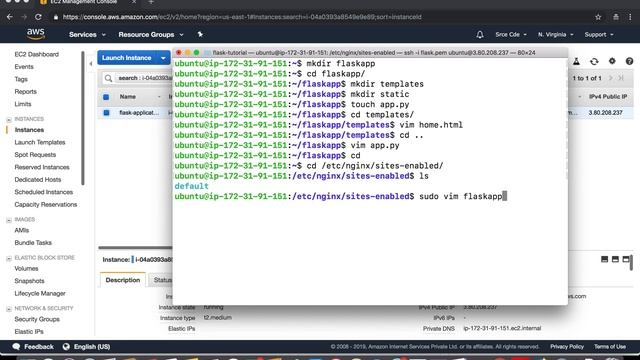Open Limits in sidebar
640x360 pixels.
[22, 104]
